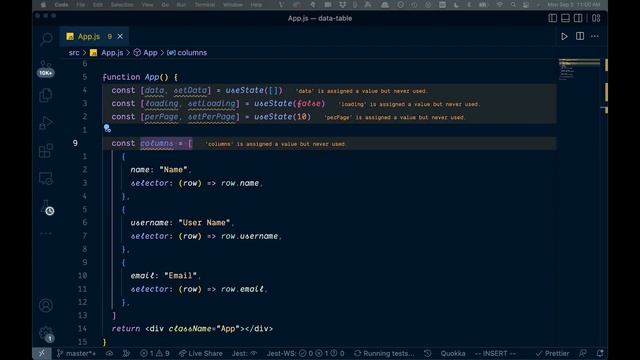640x360 pixels.
Task: Open editor More Actions menu
Action: pyautogui.click(x=595, y=36)
